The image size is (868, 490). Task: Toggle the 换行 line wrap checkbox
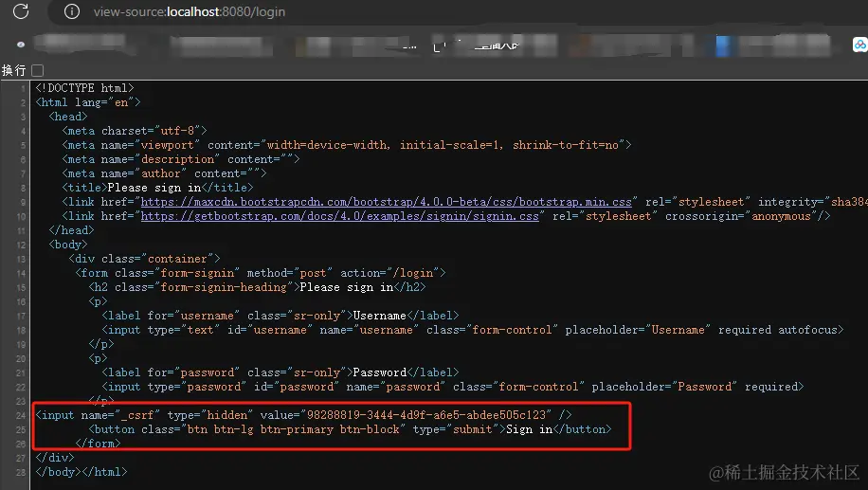[38, 70]
